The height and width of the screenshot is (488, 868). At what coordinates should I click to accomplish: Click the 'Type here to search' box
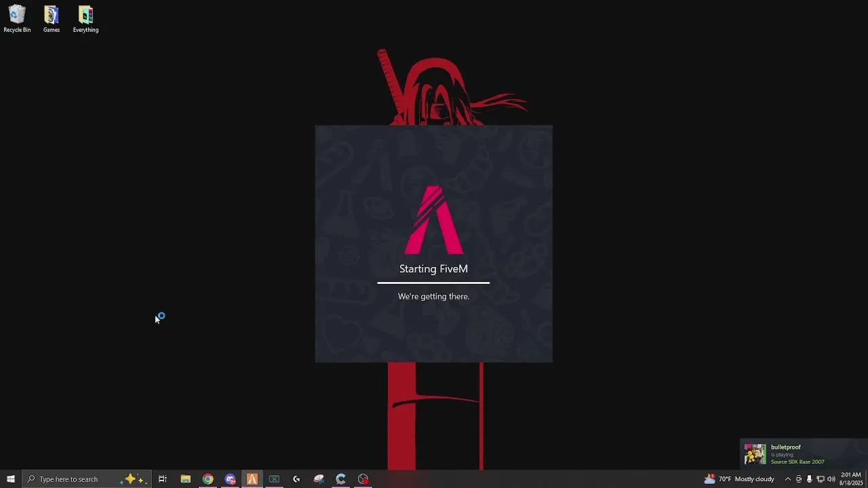click(85, 479)
